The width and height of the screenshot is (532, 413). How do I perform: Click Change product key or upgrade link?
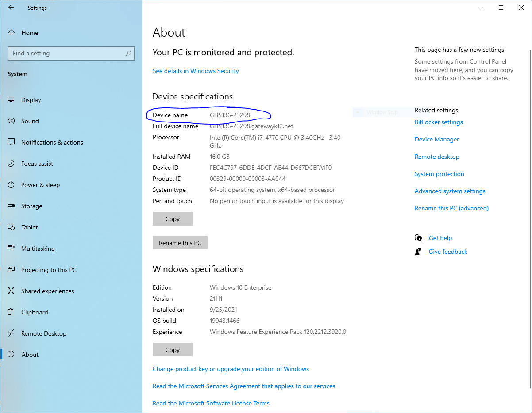point(231,369)
